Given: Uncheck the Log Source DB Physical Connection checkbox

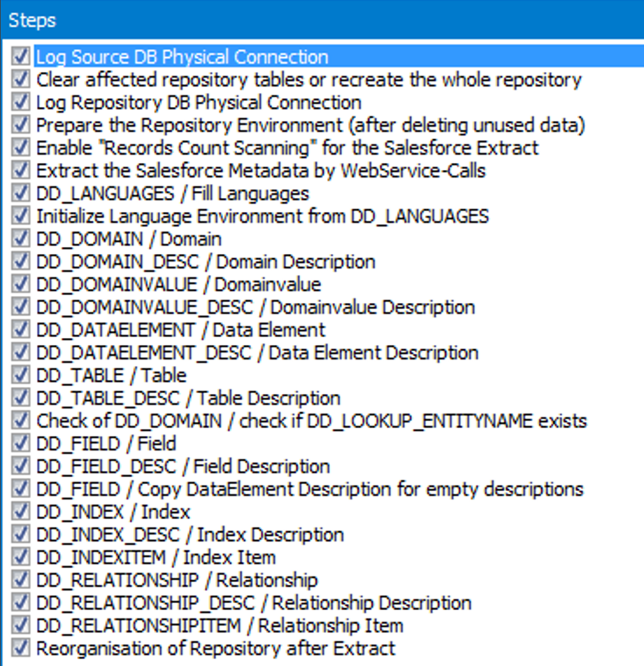Looking at the screenshot, I should point(20,57).
